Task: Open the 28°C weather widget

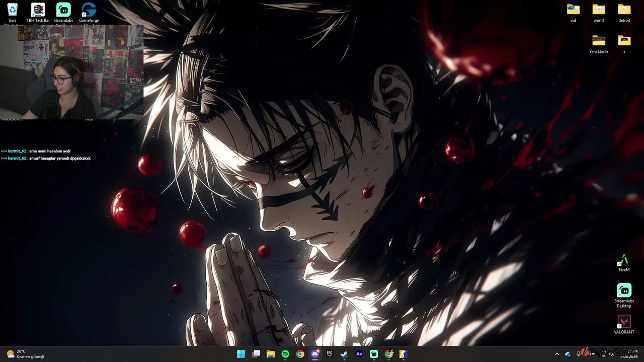Action: [25, 354]
